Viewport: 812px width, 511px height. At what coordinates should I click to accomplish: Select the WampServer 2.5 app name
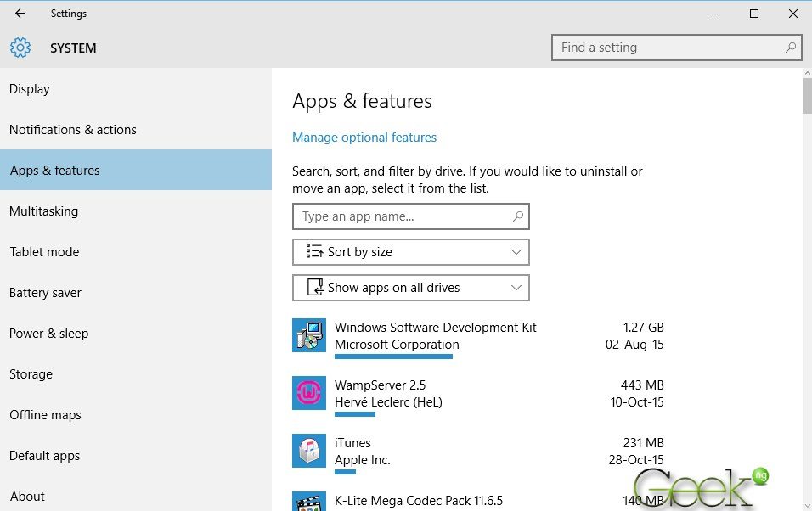(381, 385)
